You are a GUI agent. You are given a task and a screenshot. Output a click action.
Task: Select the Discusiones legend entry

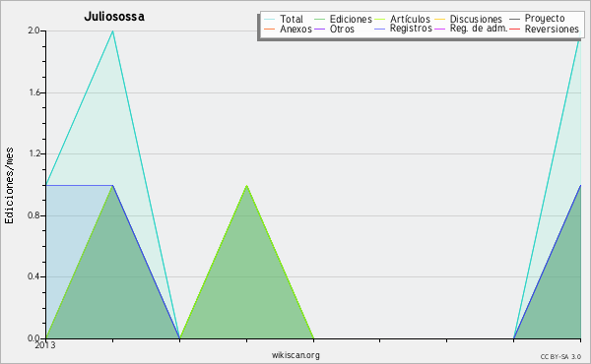click(469, 19)
